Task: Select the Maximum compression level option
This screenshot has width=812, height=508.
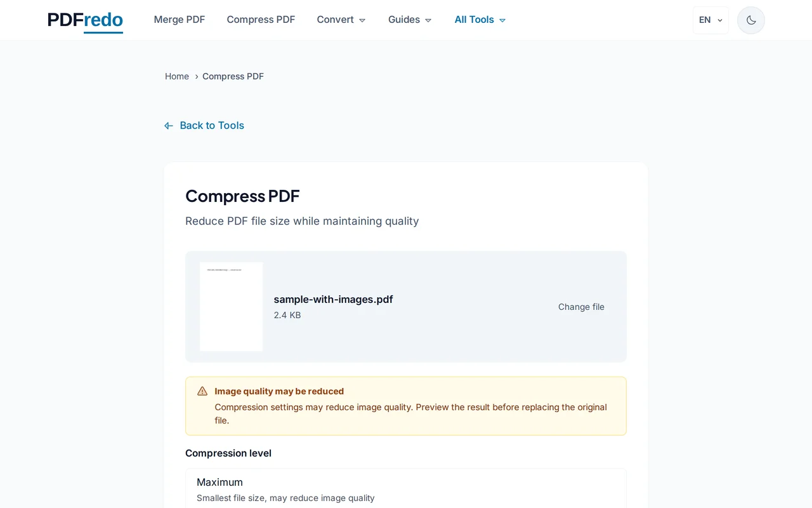Action: coord(405,489)
